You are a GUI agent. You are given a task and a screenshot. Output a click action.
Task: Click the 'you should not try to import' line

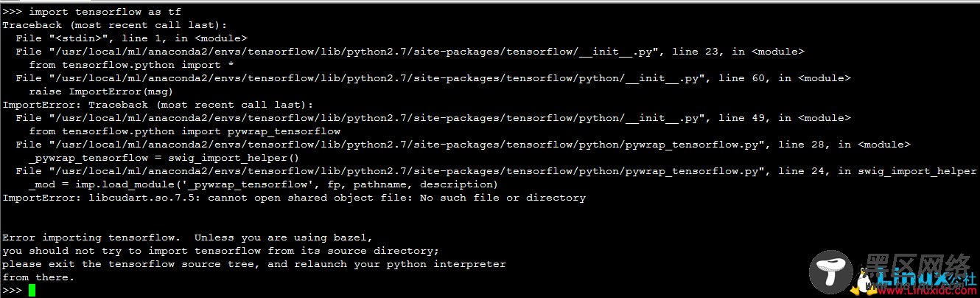[221, 251]
